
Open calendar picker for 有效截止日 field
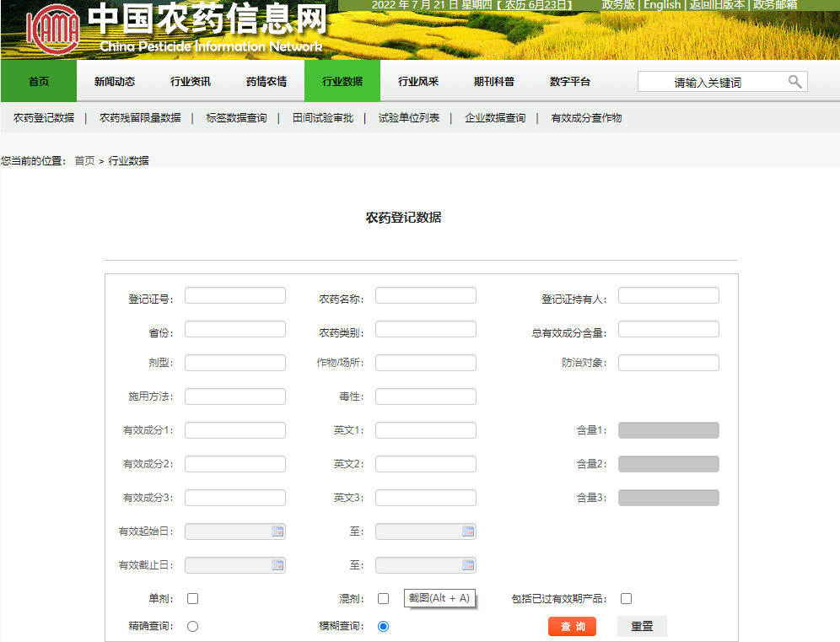[x=278, y=564]
